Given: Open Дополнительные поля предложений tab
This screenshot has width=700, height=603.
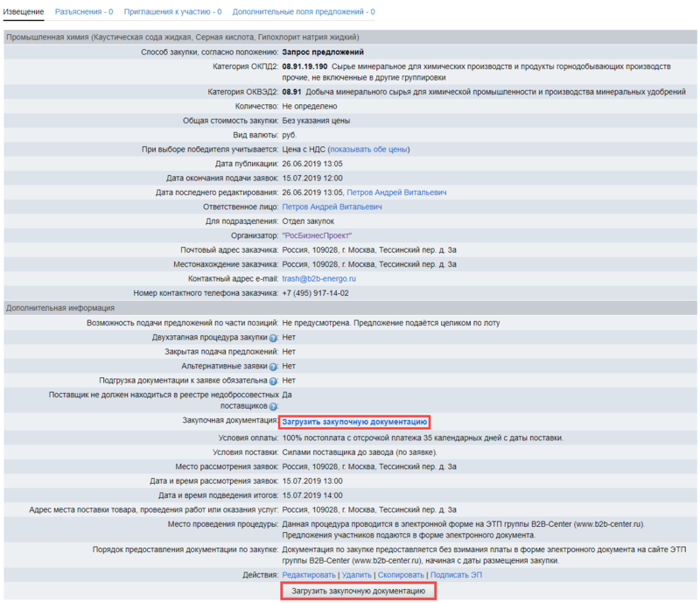Looking at the screenshot, I should click(x=303, y=12).
